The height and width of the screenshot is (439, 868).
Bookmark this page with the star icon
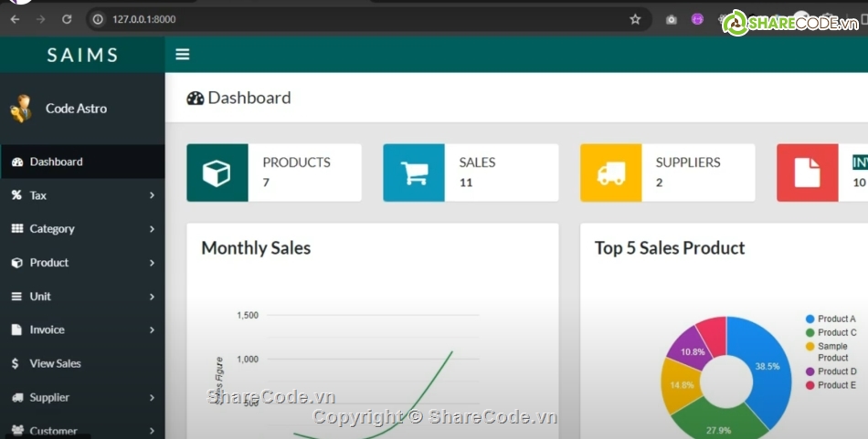635,19
